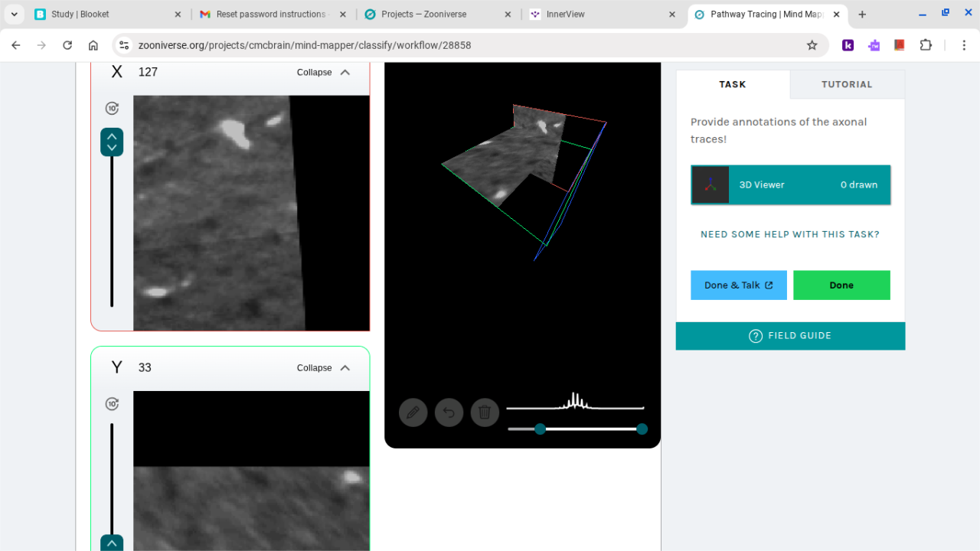This screenshot has width=980, height=551.
Task: Collapse the Y plane panel
Action: (x=323, y=368)
